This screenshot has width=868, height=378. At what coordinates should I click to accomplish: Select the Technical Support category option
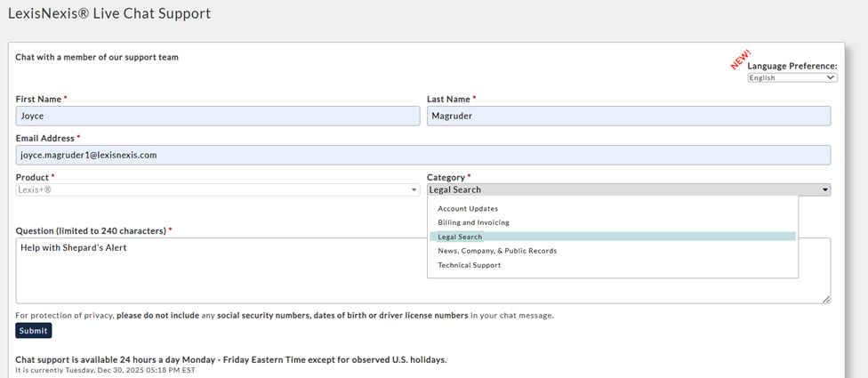[469, 265]
